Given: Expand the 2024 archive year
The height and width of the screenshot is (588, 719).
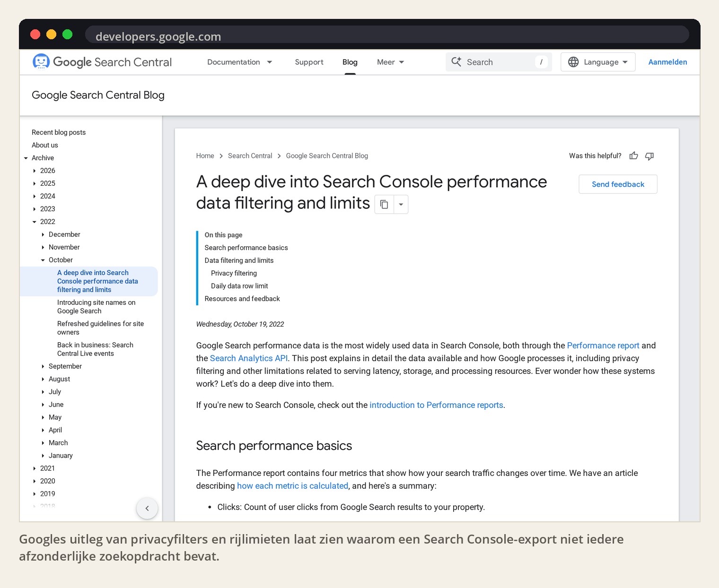Looking at the screenshot, I should click(35, 196).
